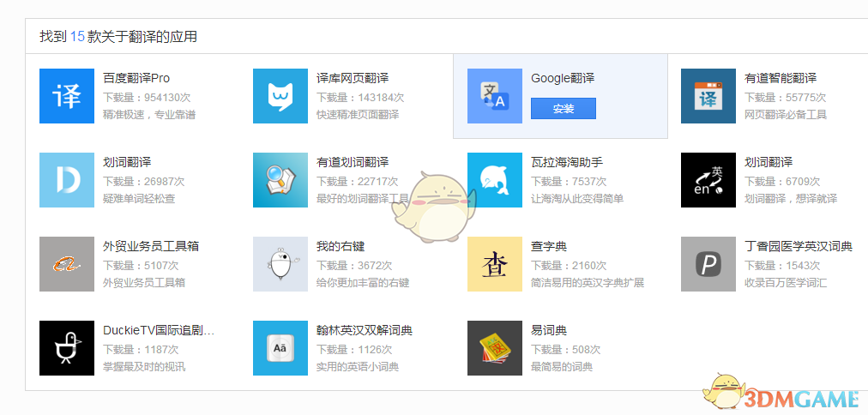Screen dimensions: 868x415
Task: Open the 百度翻译Pro title link
Action: [136, 78]
